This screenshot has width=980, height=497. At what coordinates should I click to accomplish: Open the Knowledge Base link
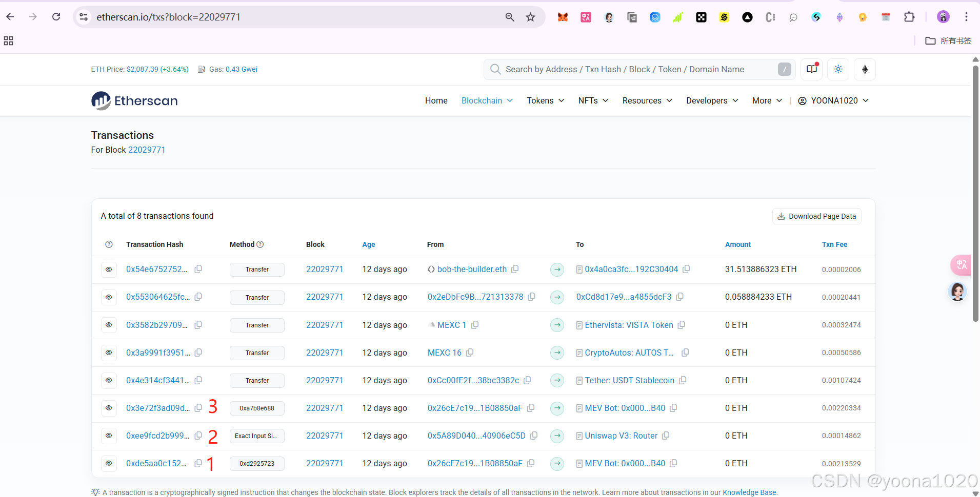click(749, 492)
